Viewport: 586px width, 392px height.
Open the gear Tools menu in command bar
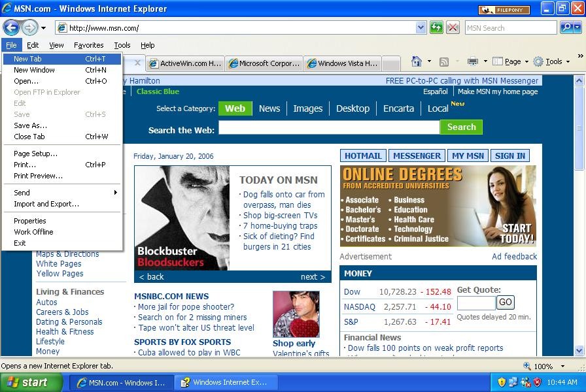(551, 61)
